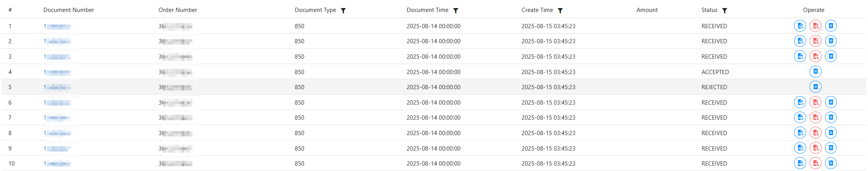Open document number link in row 1
The height and width of the screenshot is (171, 868).
point(57,26)
